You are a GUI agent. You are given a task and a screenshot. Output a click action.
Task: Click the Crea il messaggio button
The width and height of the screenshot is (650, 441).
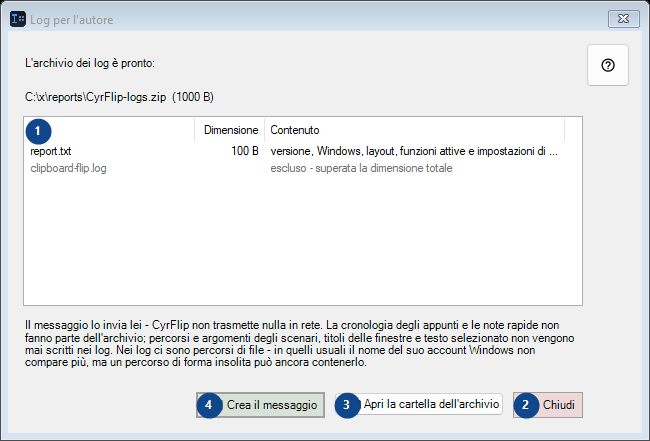(260, 405)
